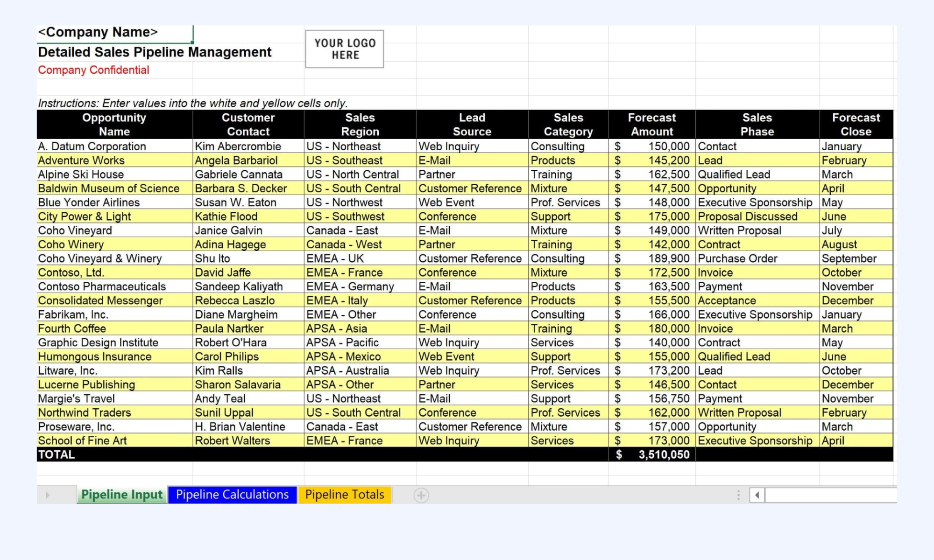The height and width of the screenshot is (560, 934).
Task: Click the Forecast Close column header
Action: pos(856,125)
